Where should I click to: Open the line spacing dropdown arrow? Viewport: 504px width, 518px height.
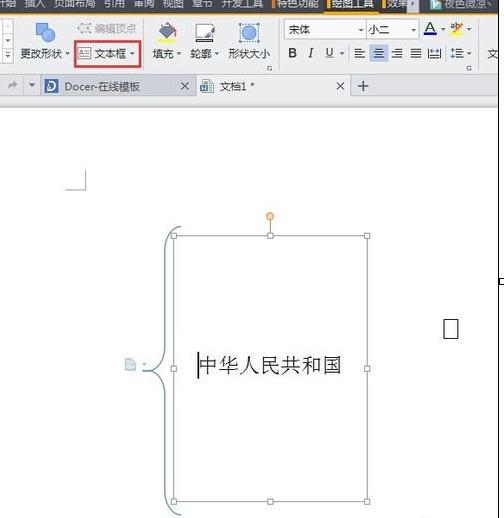469,53
